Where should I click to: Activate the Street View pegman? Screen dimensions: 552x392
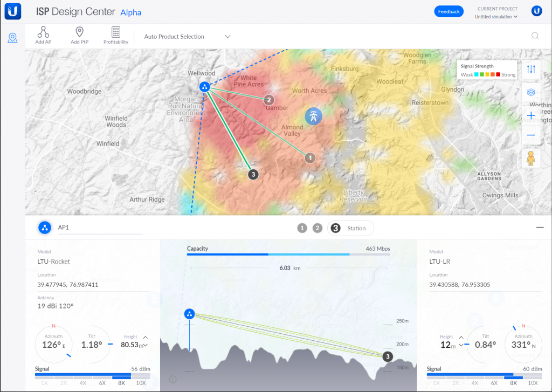[531, 159]
